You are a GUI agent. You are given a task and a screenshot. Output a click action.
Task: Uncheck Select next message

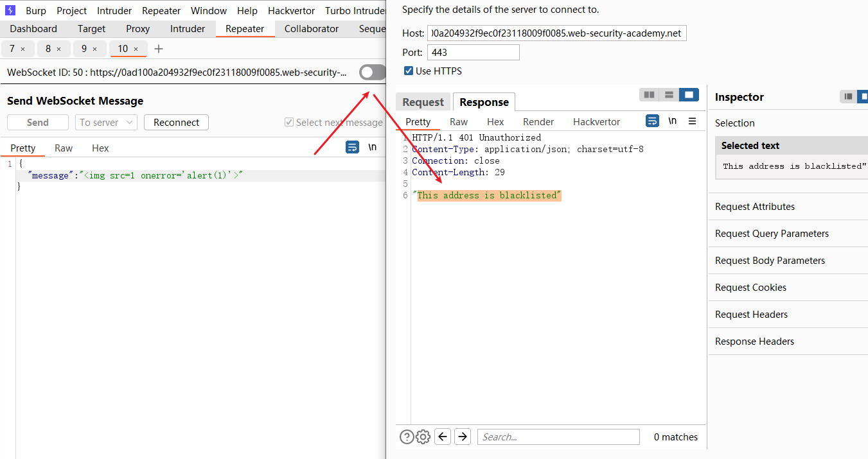point(289,122)
